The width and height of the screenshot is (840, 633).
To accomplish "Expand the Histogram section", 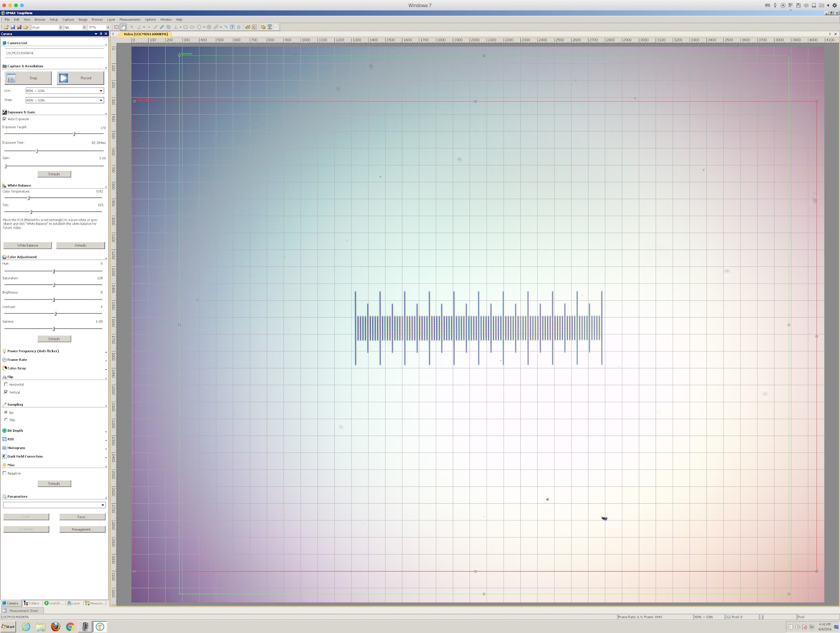I will click(x=16, y=448).
